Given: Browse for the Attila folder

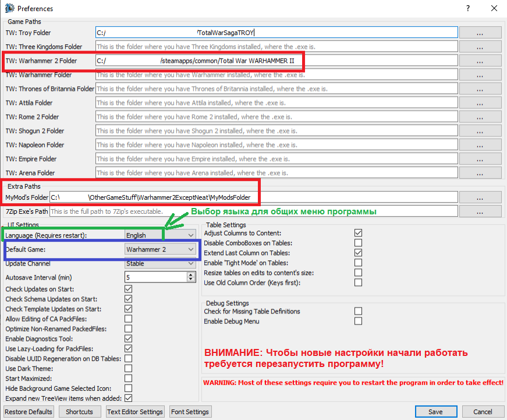Looking at the screenshot, I should click(480, 103).
